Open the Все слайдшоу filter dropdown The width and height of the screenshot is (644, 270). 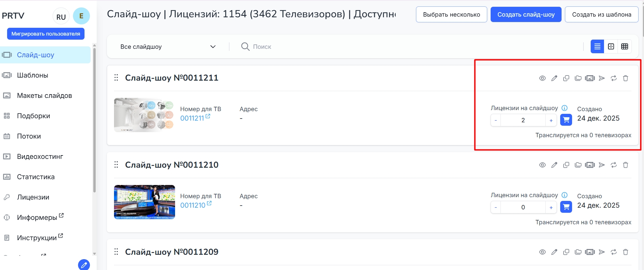[x=168, y=47]
